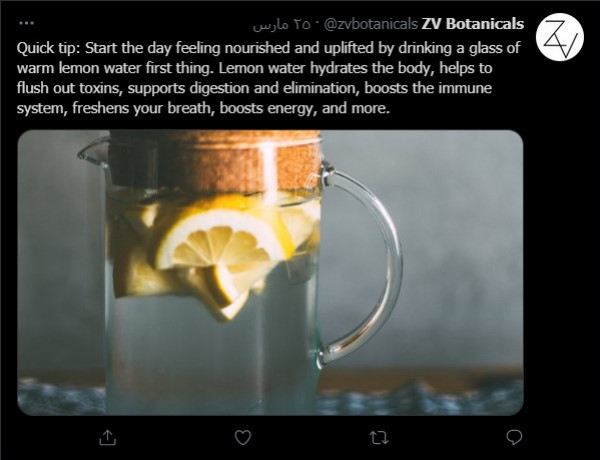Share the tweet using the upload arrow icon
This screenshot has height=460, width=600.
(x=108, y=437)
